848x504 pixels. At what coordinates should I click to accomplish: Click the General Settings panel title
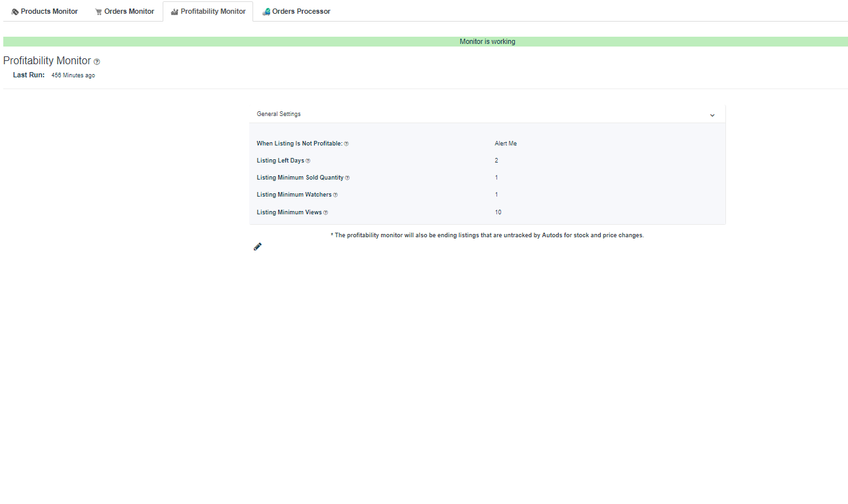(279, 114)
